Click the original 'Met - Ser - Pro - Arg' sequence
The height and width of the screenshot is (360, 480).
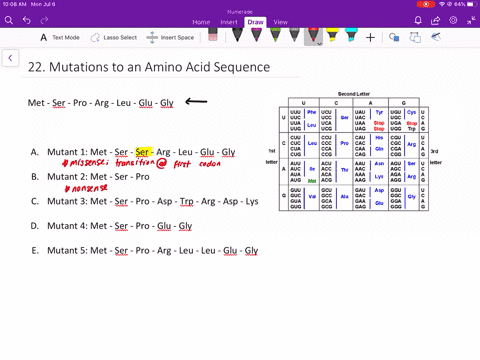(101, 103)
